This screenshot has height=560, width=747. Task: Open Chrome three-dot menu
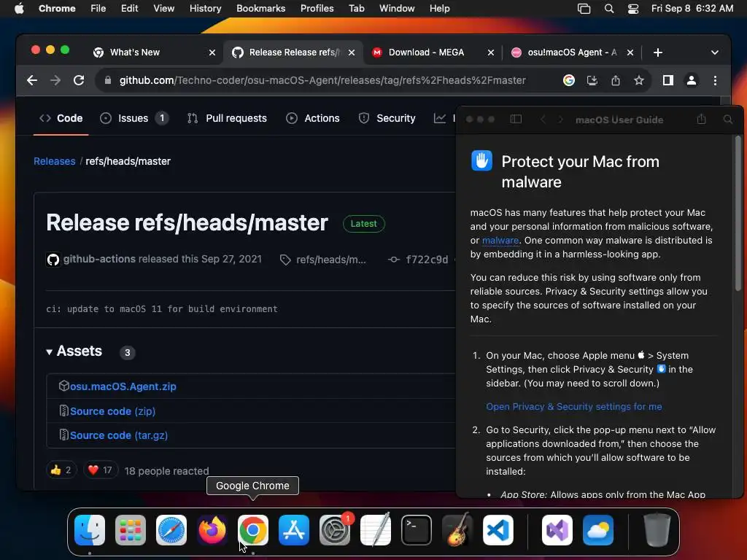coord(715,80)
